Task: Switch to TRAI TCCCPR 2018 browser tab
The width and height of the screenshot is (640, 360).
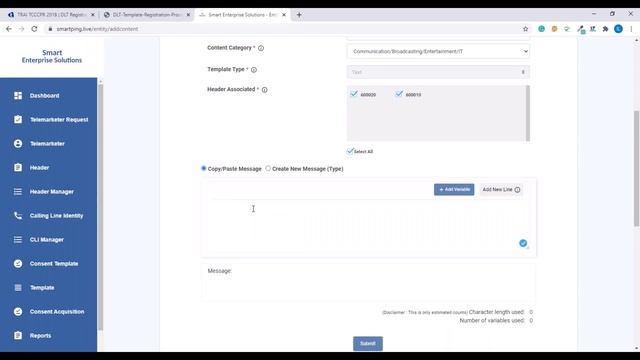Action: tap(51, 15)
